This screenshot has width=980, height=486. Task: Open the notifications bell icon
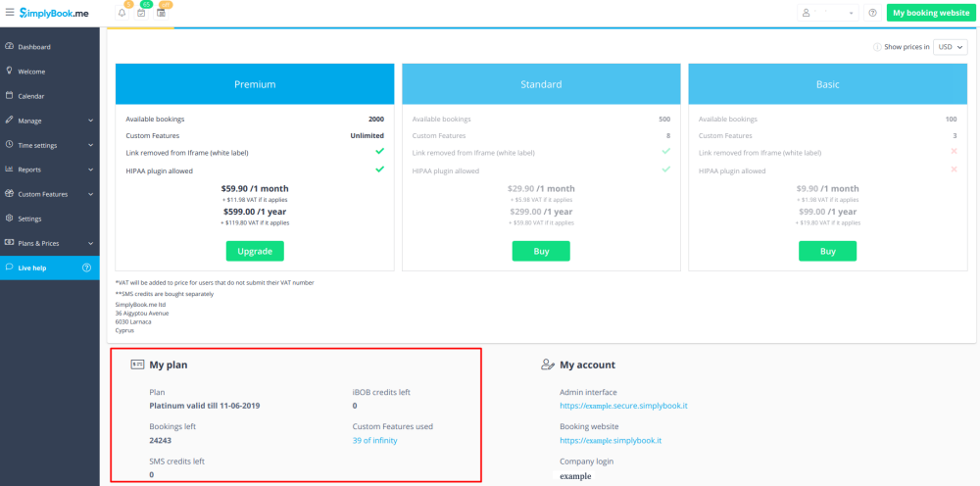[122, 14]
